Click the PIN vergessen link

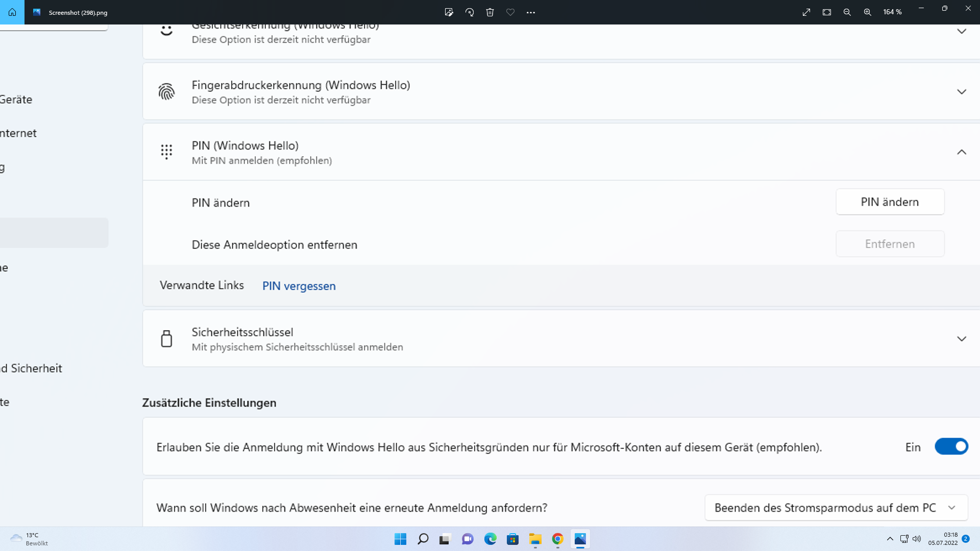(x=299, y=286)
